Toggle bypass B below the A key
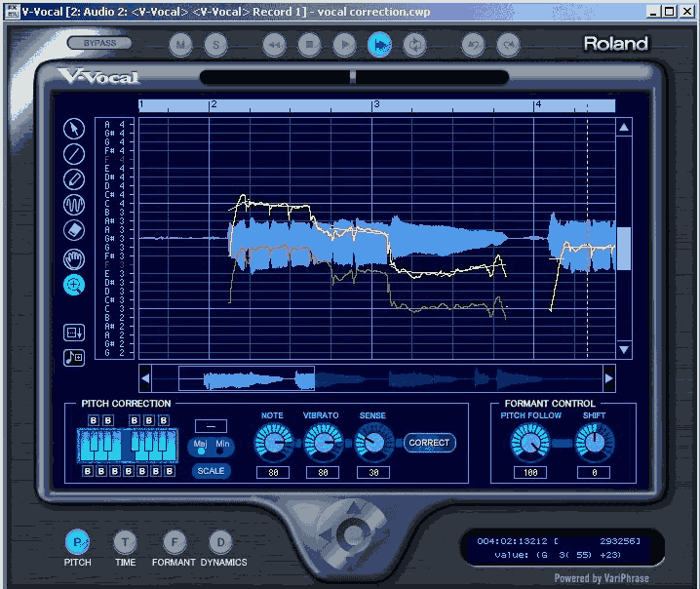 (156, 471)
